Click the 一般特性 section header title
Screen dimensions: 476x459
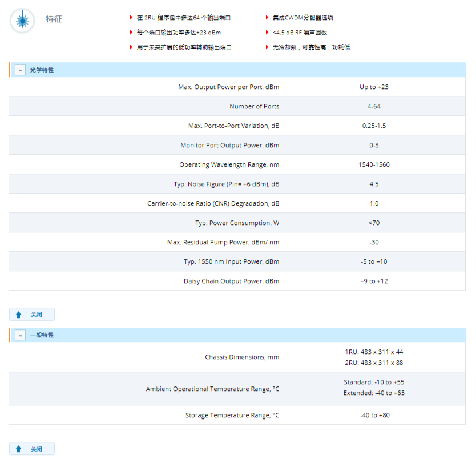(x=42, y=335)
